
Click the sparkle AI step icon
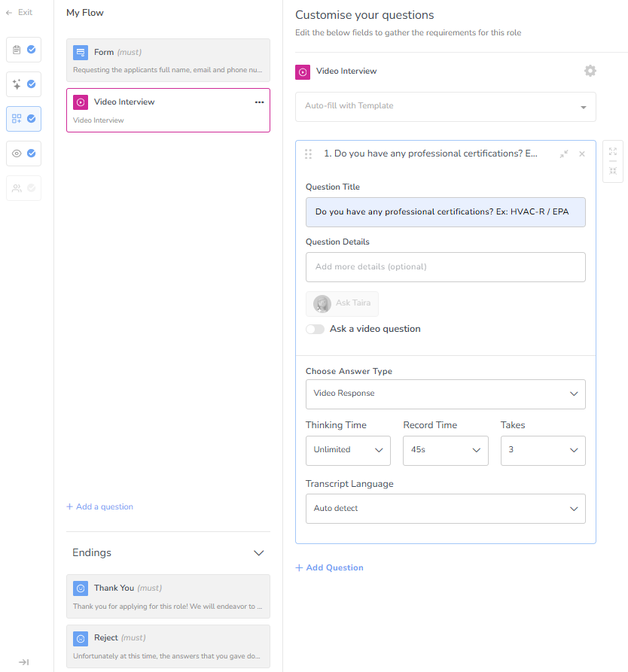(x=17, y=84)
